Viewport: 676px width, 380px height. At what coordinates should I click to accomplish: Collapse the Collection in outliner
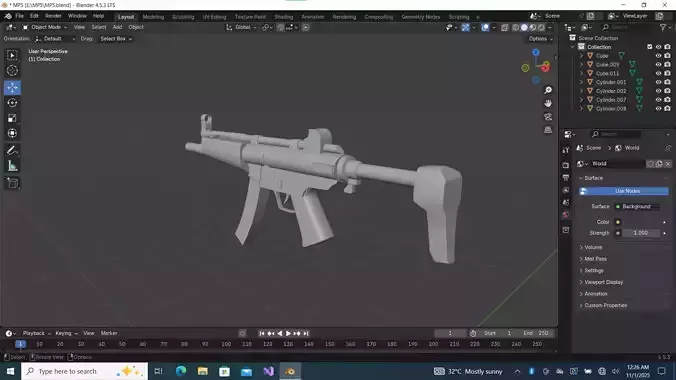[x=573, y=47]
